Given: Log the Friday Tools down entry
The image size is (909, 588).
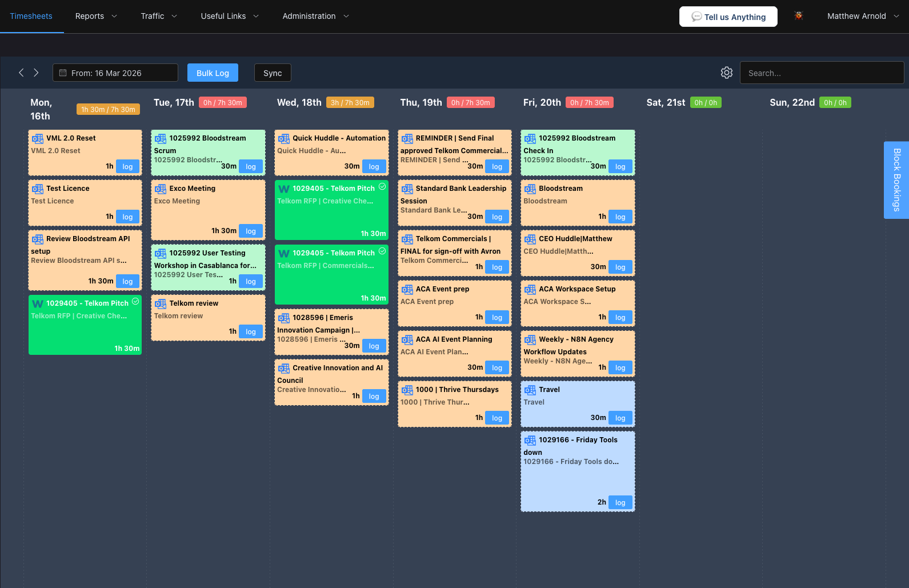Looking at the screenshot, I should click(620, 502).
